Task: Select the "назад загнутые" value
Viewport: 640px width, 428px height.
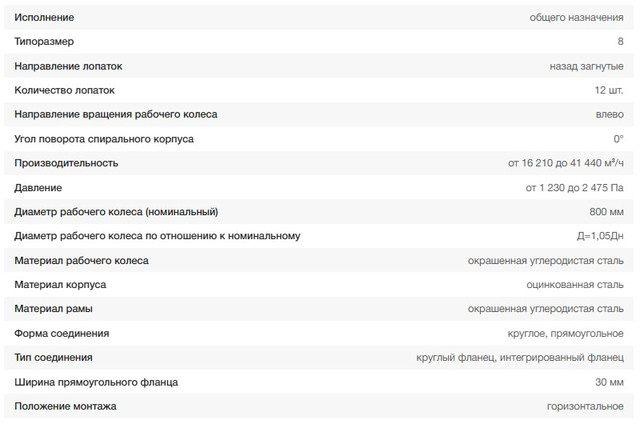Action: coord(587,66)
